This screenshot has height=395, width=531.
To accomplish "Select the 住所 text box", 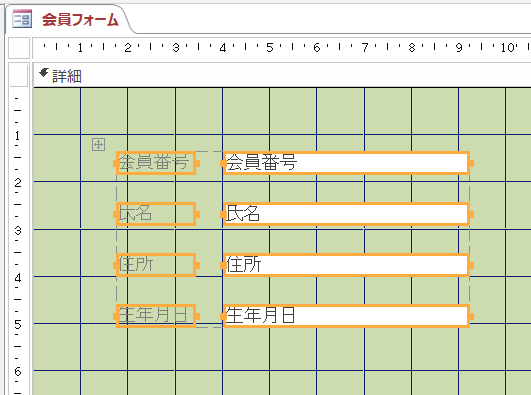I will click(346, 265).
